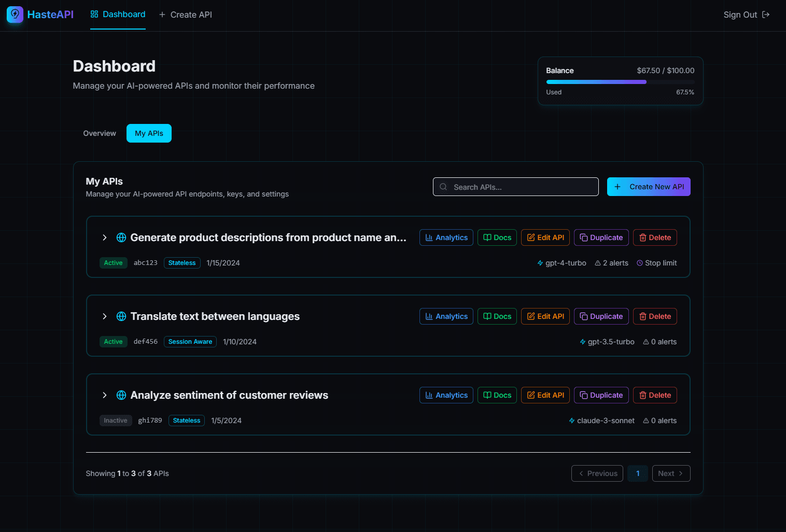Open Analytics for the Analyze sentiment API
This screenshot has width=786, height=532.
[x=446, y=395]
